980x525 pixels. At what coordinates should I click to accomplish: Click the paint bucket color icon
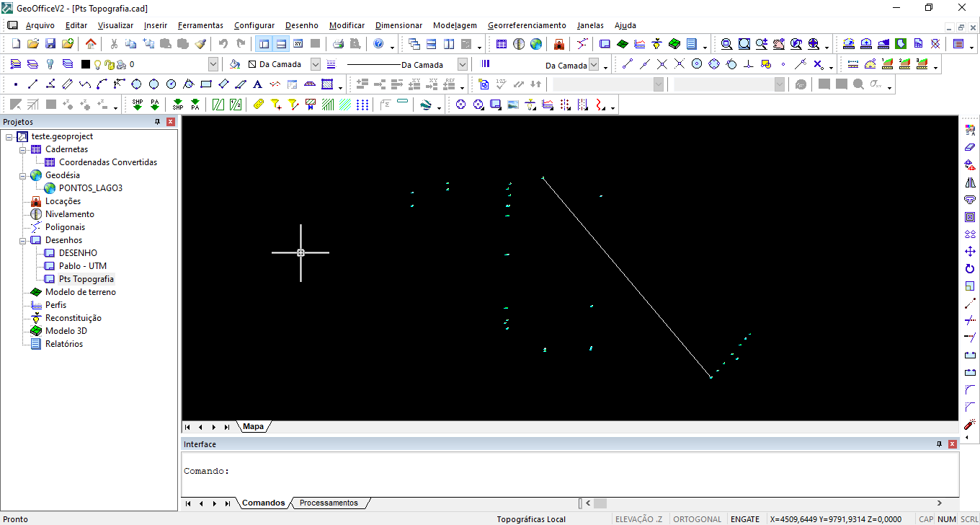pos(235,64)
